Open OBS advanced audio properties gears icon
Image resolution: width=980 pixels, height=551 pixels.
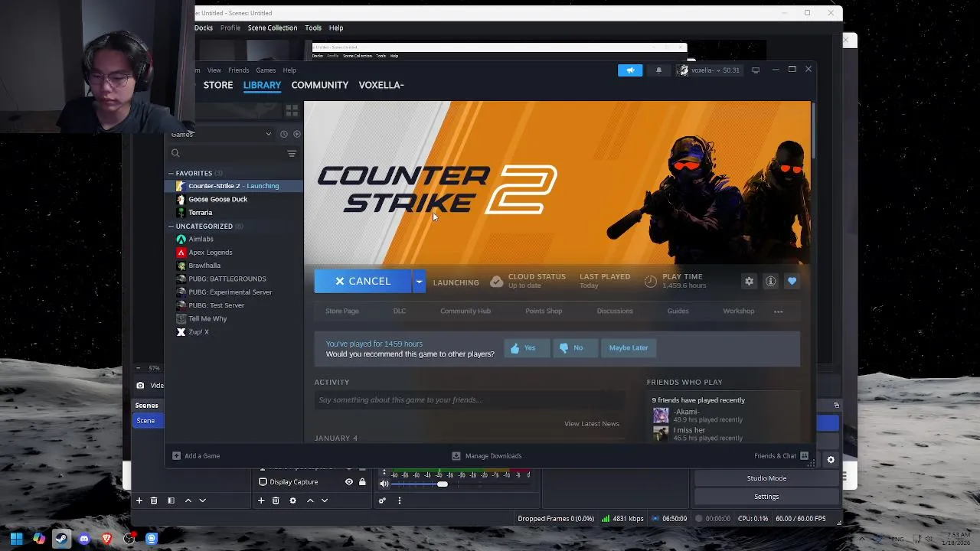pyautogui.click(x=382, y=500)
